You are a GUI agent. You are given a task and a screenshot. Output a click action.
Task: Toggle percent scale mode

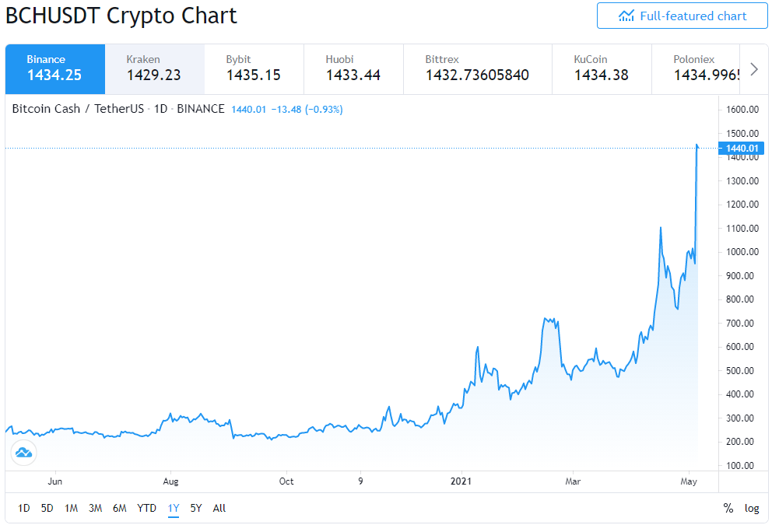click(728, 509)
